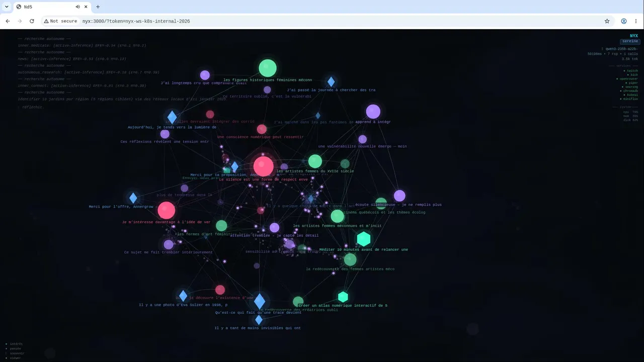Viewport: 644px width, 362px height.
Task: Select the teal hexagon node 'Méditer 10 minutes'
Action: [x=364, y=239]
